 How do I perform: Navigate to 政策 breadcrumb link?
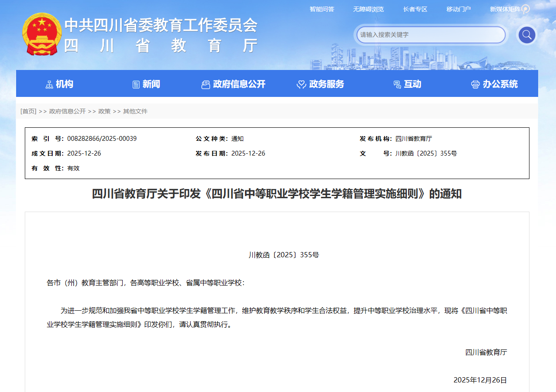click(x=104, y=111)
